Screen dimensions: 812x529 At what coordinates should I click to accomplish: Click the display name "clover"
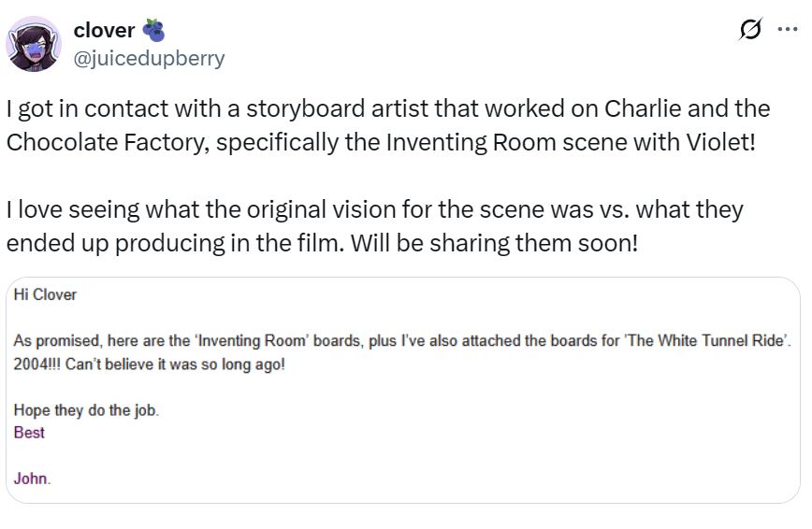104,30
